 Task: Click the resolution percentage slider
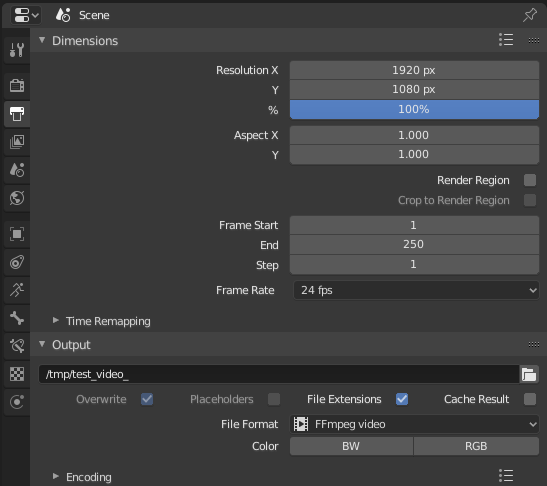[414, 110]
